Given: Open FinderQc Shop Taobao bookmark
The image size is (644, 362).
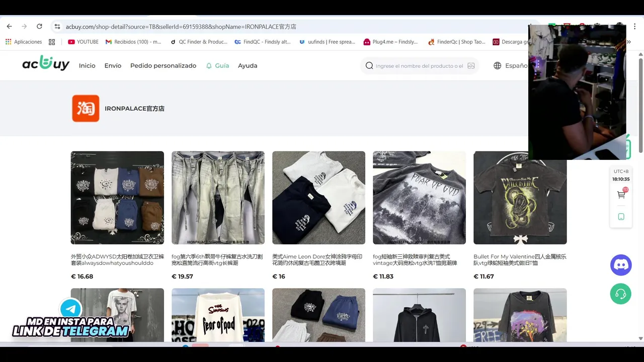Looking at the screenshot, I should coord(456,42).
